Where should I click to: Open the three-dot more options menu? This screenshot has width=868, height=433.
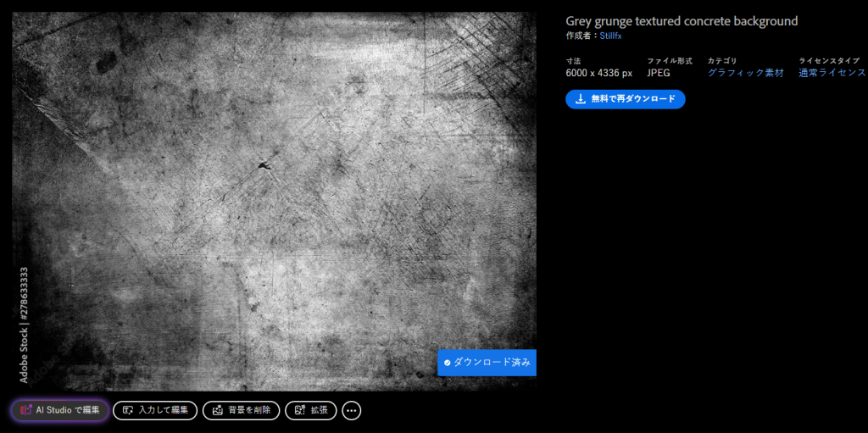[x=352, y=410]
